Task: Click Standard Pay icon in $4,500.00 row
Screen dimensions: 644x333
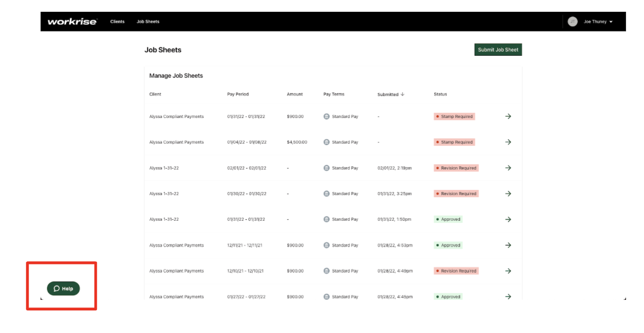Action: pos(327,142)
